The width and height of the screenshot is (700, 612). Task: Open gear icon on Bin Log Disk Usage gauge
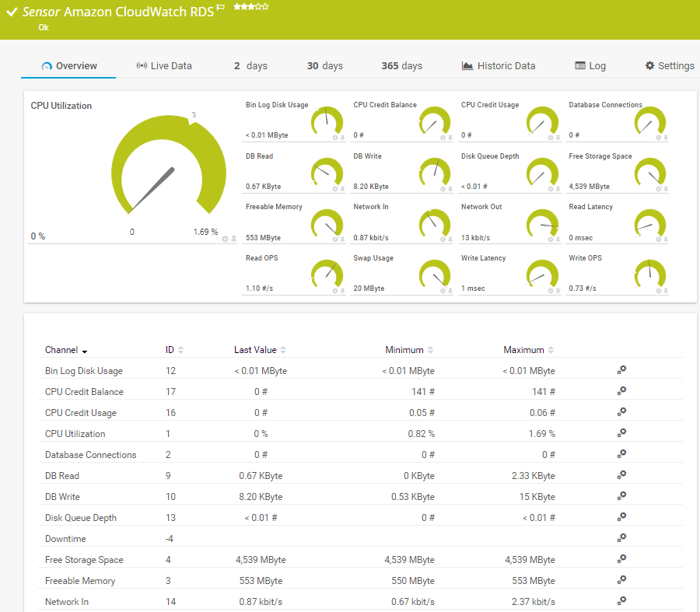[x=335, y=138]
